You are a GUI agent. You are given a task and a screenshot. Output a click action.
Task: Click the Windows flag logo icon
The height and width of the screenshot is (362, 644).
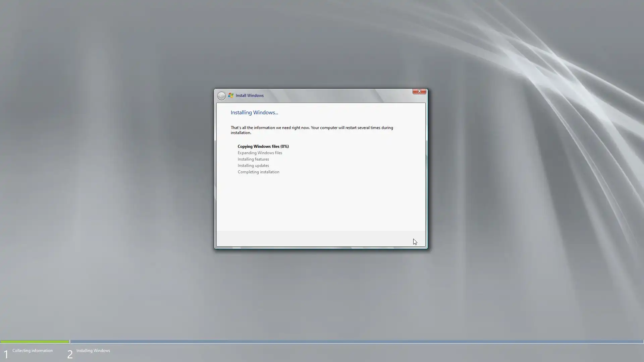(231, 96)
